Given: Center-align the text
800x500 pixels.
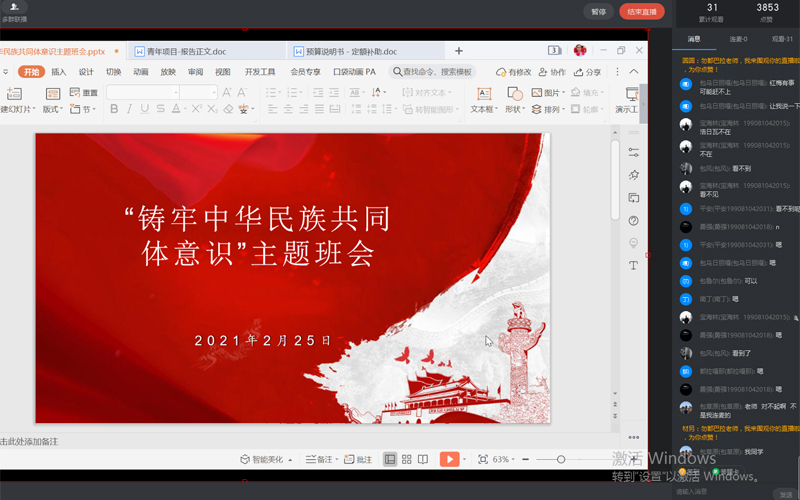Looking at the screenshot, I should click(288, 109).
